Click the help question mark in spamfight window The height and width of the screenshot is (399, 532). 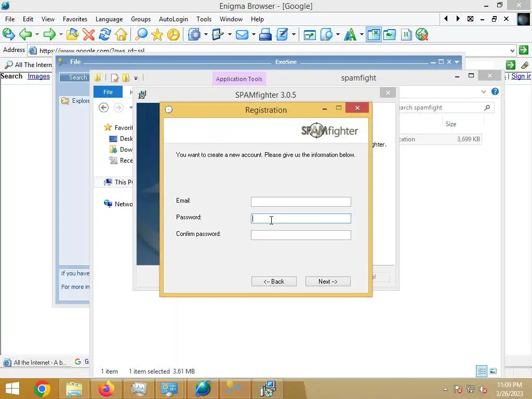coord(495,91)
